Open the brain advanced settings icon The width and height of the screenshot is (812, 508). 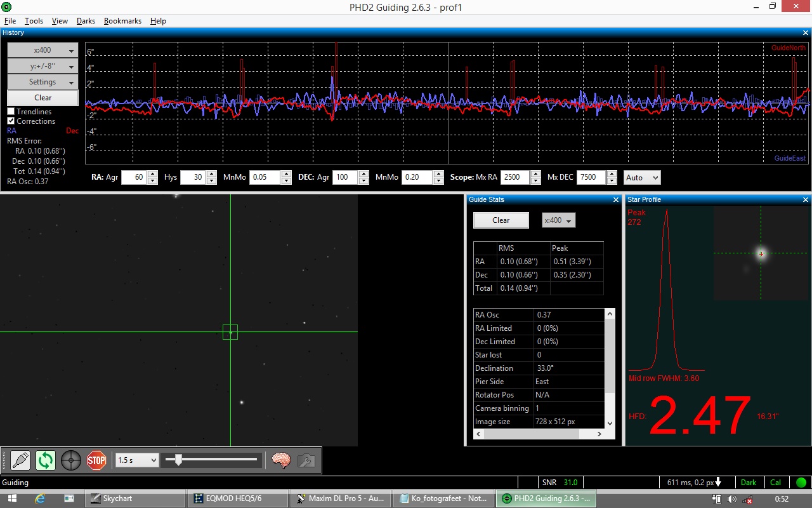(281, 460)
